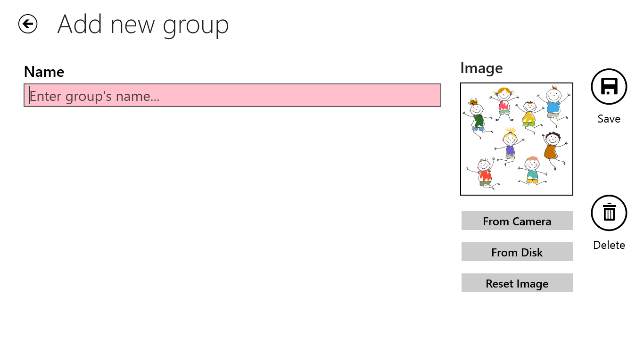
Task: Click the kid in the purple shirt
Action: coord(509,146)
